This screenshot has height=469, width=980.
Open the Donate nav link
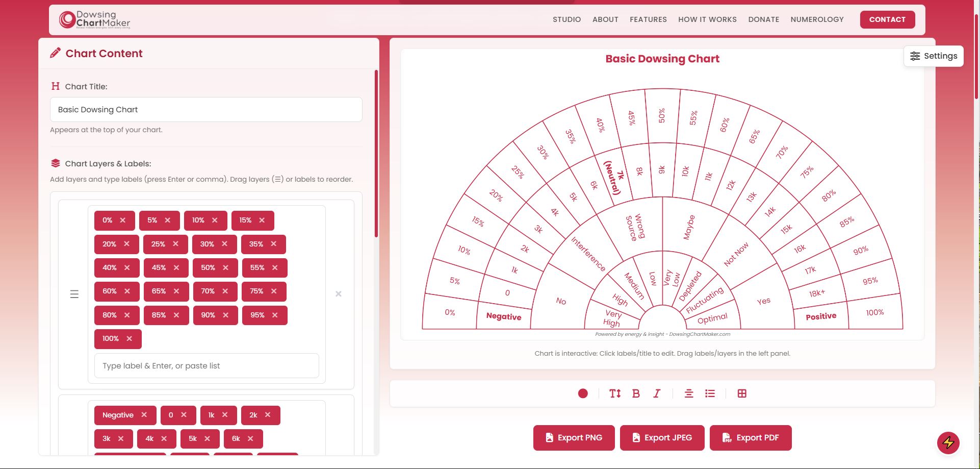(764, 19)
